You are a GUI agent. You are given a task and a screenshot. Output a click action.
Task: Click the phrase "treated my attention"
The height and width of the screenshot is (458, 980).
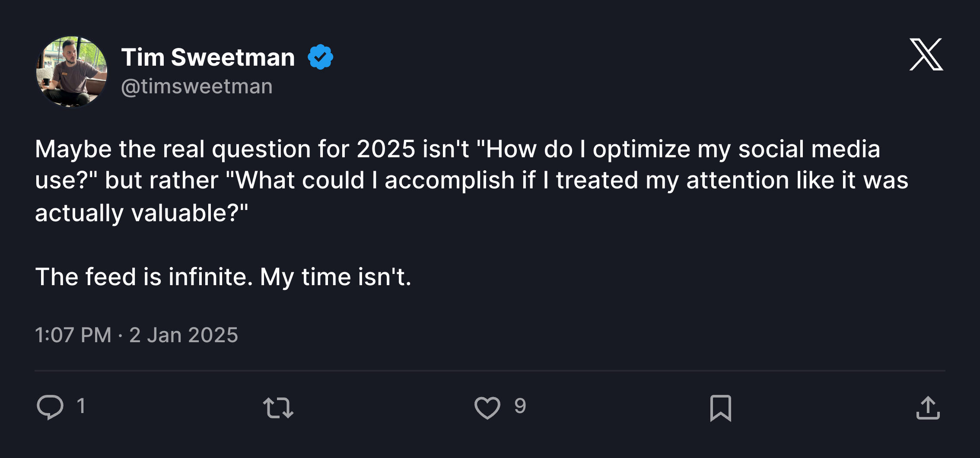(672, 180)
